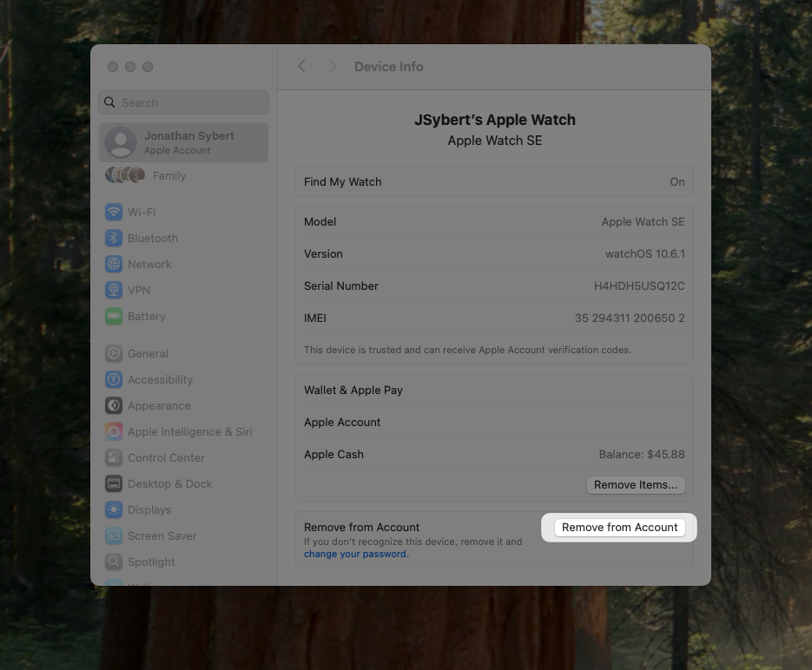Click the Battery icon in sidebar

coord(114,316)
